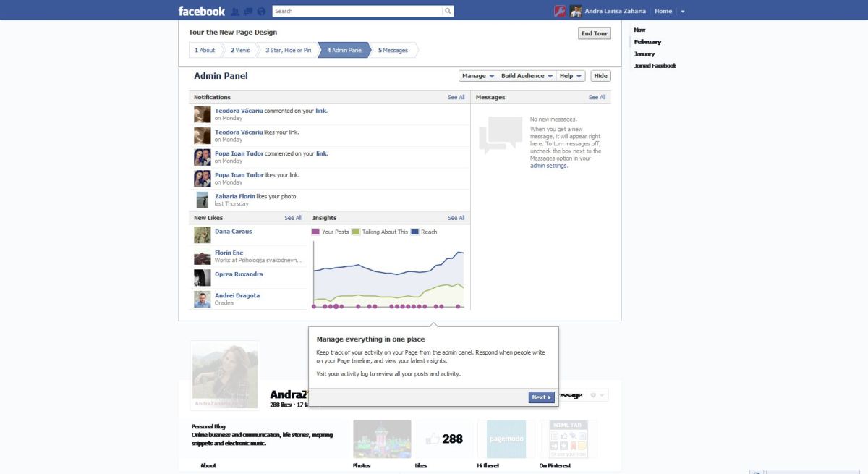
Task: Click the red wrench page icon
Action: coord(560,11)
